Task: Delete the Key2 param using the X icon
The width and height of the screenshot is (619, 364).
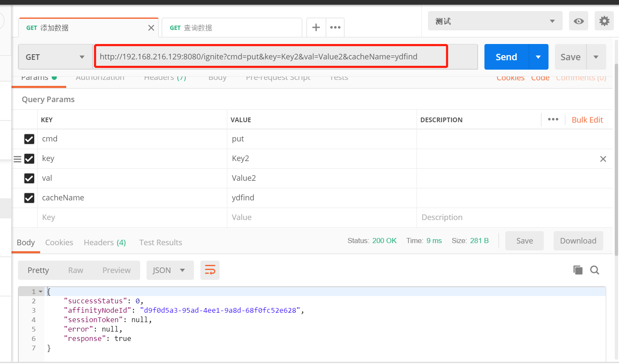Action: (x=603, y=159)
